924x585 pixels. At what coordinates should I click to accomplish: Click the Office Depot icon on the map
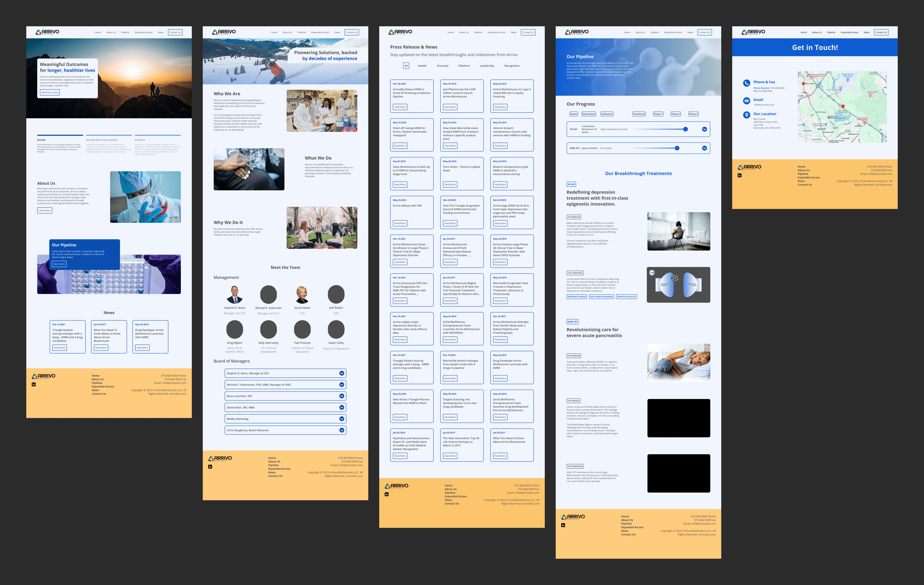[804, 83]
